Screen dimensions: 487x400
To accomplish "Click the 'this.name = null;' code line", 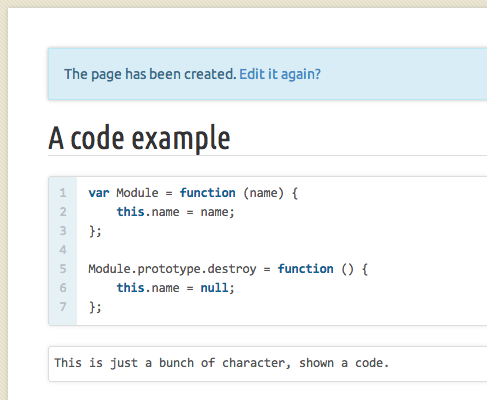I will tap(176, 288).
